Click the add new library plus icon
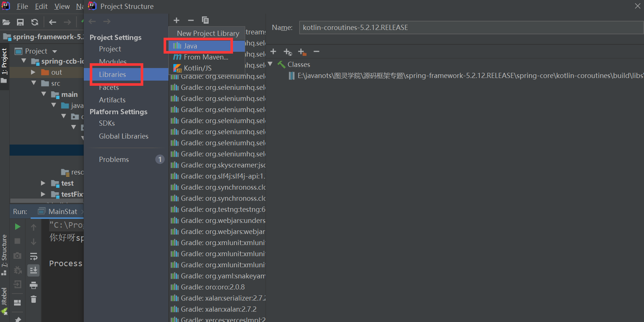Viewport: 644px width, 322px height. pos(177,20)
